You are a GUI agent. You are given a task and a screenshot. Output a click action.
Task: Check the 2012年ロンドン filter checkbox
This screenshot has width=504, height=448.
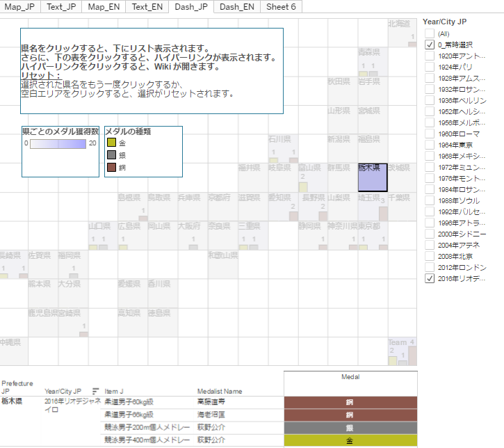[x=430, y=267]
